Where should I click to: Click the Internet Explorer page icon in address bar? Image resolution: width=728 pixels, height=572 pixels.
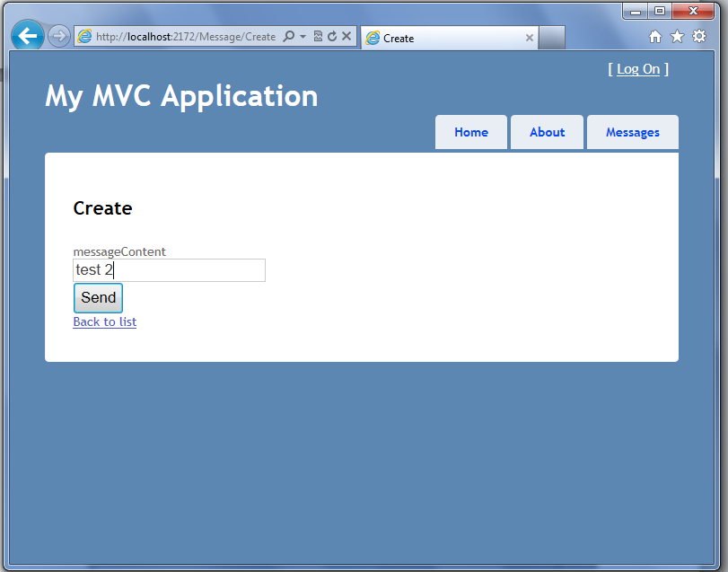coord(84,36)
